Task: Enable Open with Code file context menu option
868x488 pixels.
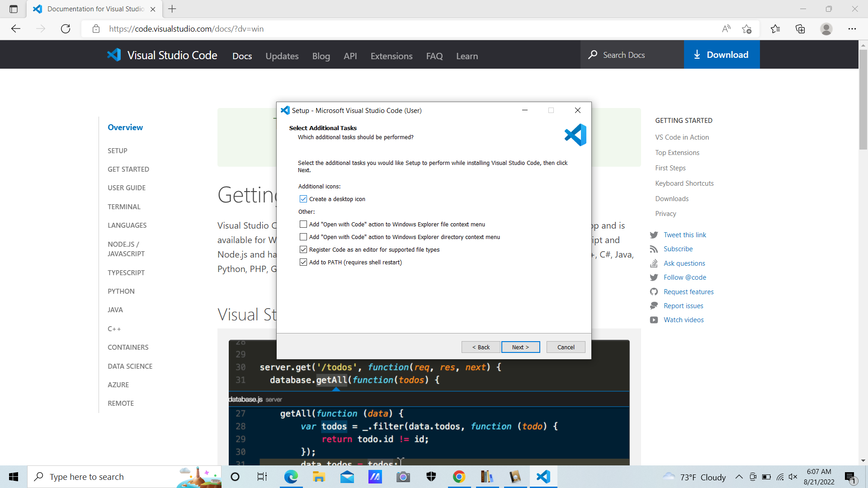Action: pyautogui.click(x=303, y=224)
